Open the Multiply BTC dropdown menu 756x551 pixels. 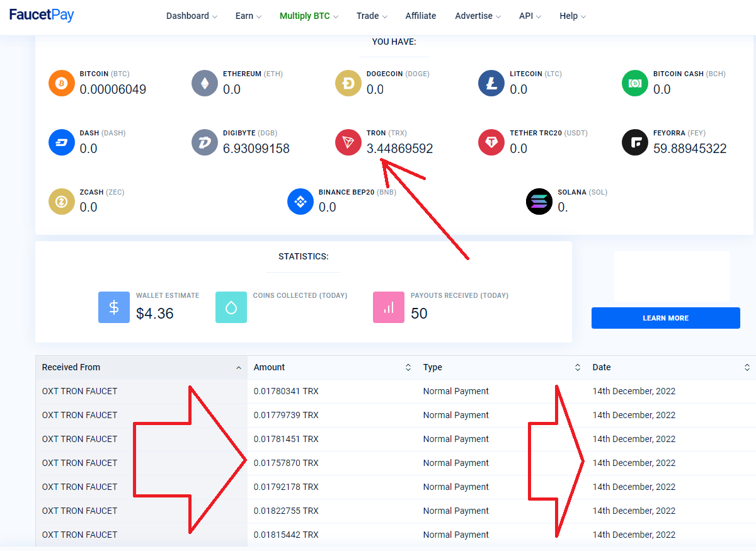pos(309,16)
